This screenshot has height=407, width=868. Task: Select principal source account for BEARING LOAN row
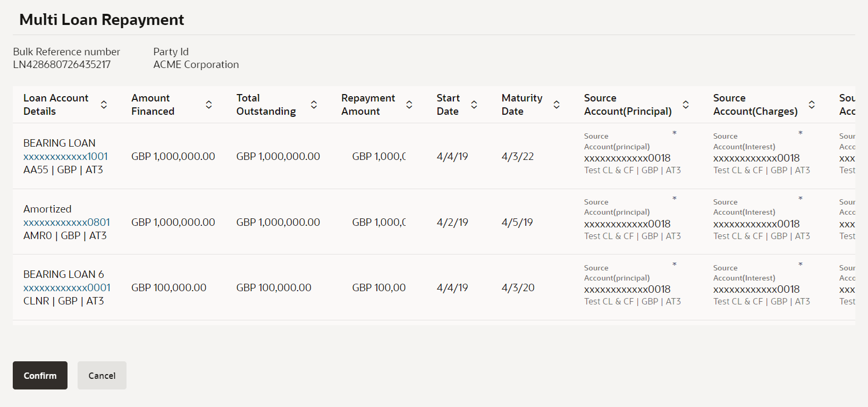tap(627, 158)
